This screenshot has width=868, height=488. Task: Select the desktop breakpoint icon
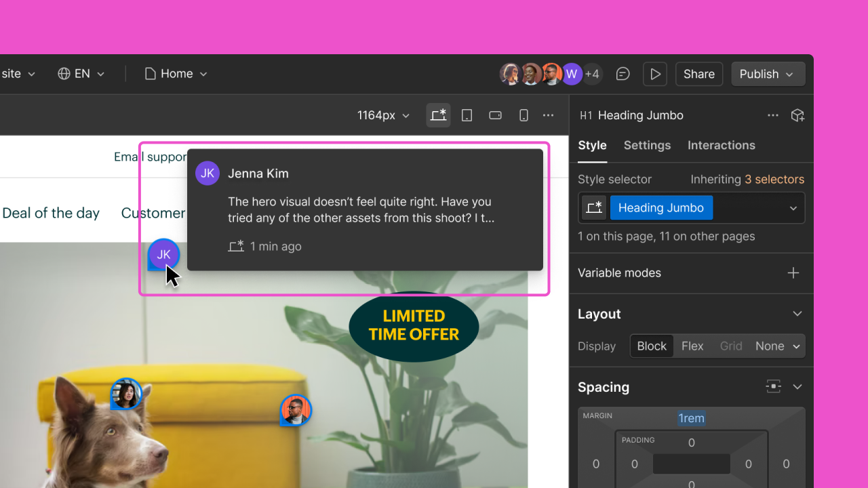point(438,115)
